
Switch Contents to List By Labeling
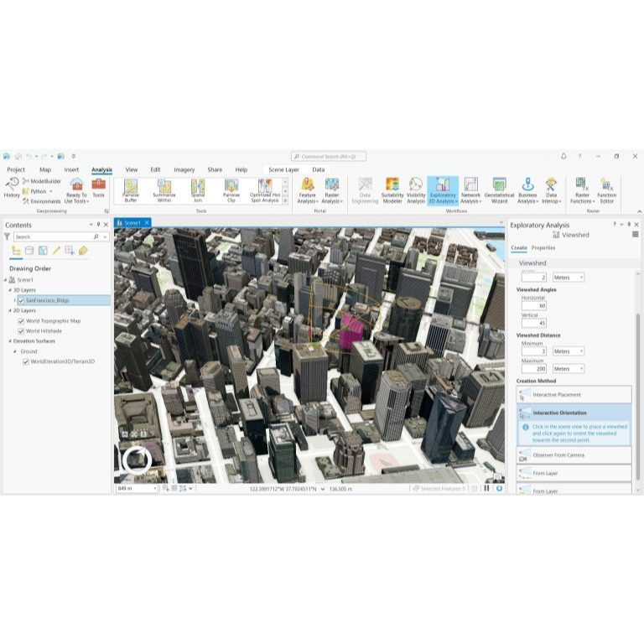tap(83, 251)
